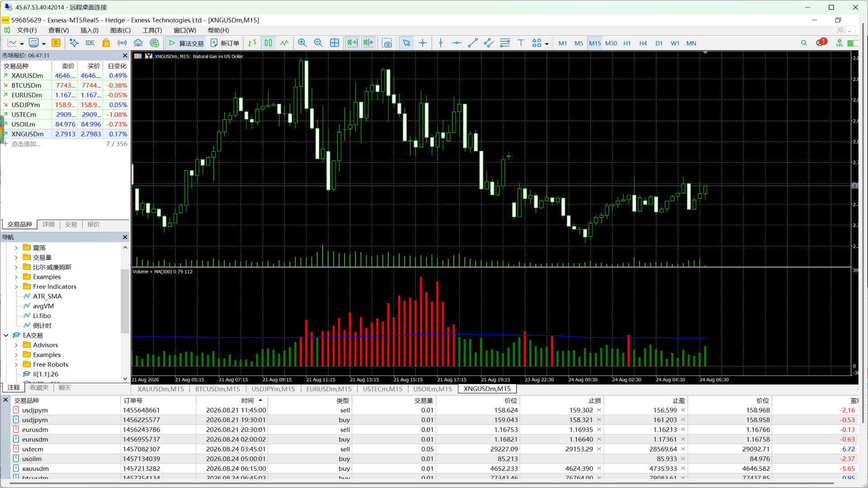Screen dimensions: 868x488
Task: Zoom in on the chart
Action: (x=302, y=43)
